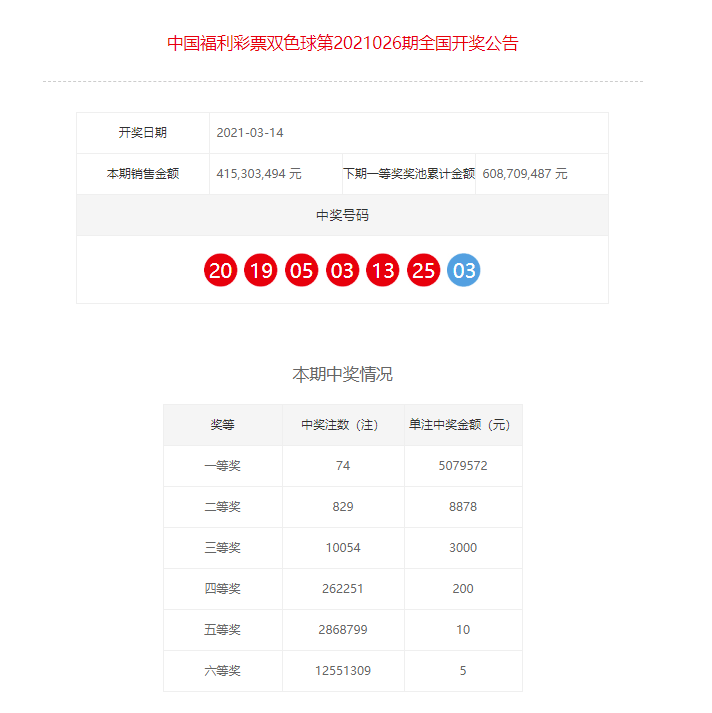Click the red ball numbered 19
Image resolution: width=712 pixels, height=713 pixels.
point(261,270)
